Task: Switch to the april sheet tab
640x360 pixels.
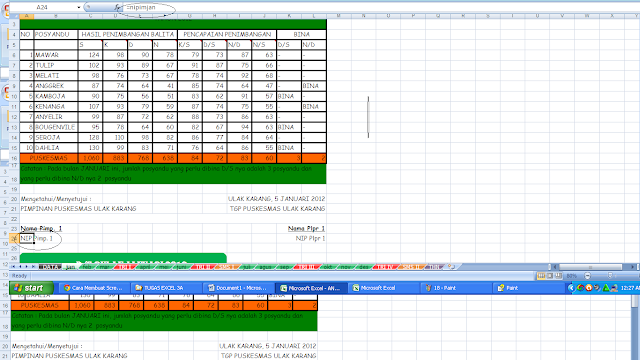Action: [x=145, y=267]
